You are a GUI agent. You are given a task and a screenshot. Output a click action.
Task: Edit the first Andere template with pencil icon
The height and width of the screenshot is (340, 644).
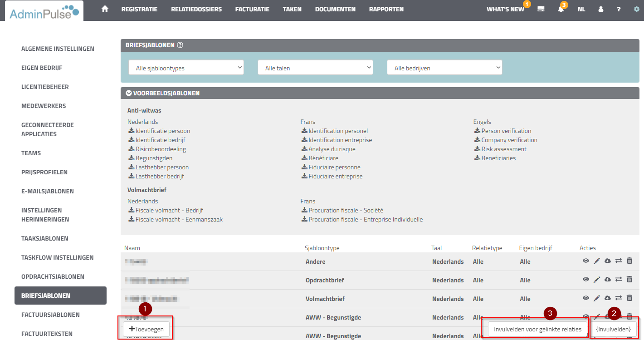coord(596,260)
